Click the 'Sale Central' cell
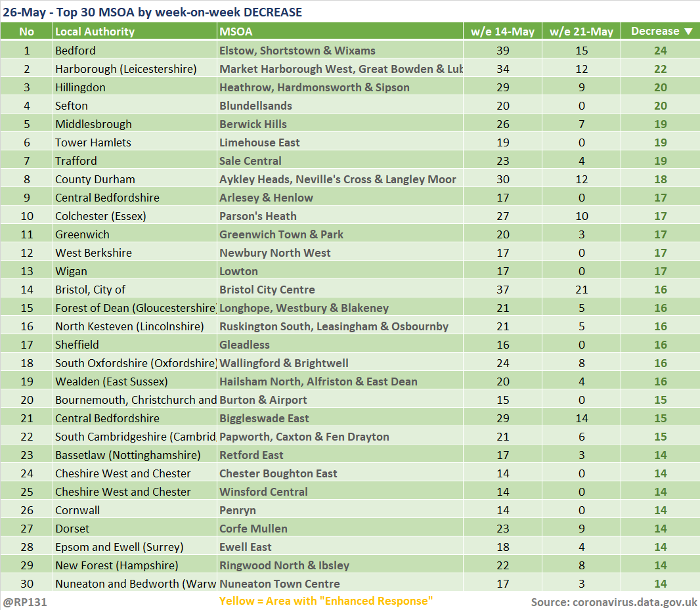 (x=340, y=161)
